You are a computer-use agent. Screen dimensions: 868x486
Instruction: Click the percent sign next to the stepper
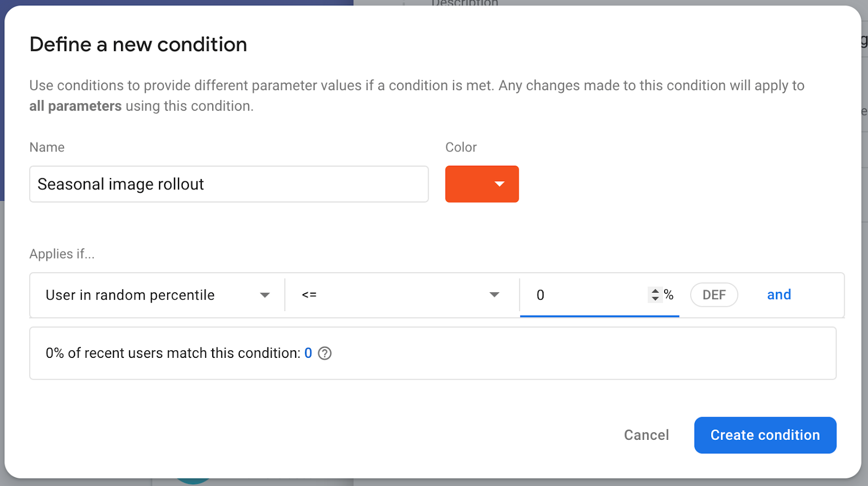pyautogui.click(x=669, y=295)
